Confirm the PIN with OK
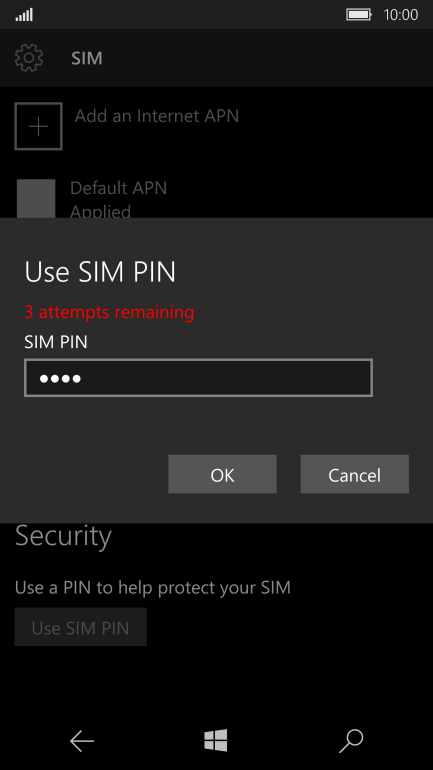Screen dimensions: 433x770 click(x=222, y=474)
